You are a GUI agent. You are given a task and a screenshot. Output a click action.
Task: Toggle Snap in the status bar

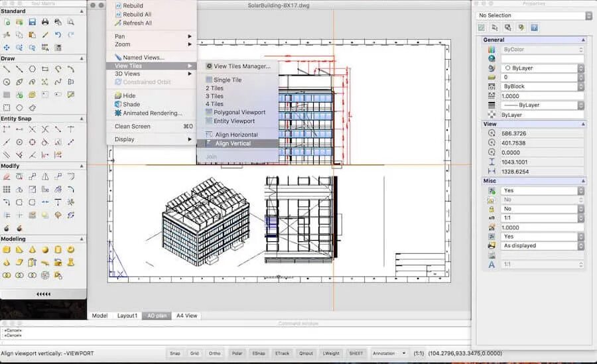pos(174,353)
